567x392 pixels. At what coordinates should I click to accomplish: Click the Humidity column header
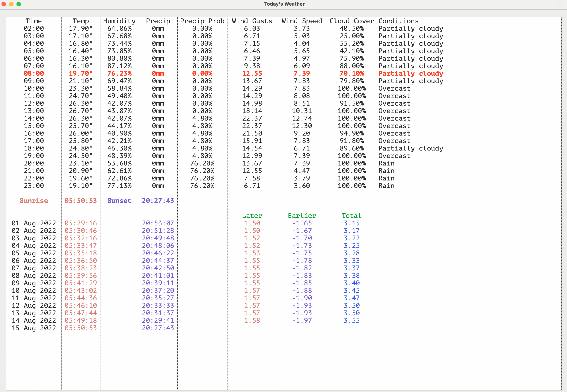tap(119, 21)
